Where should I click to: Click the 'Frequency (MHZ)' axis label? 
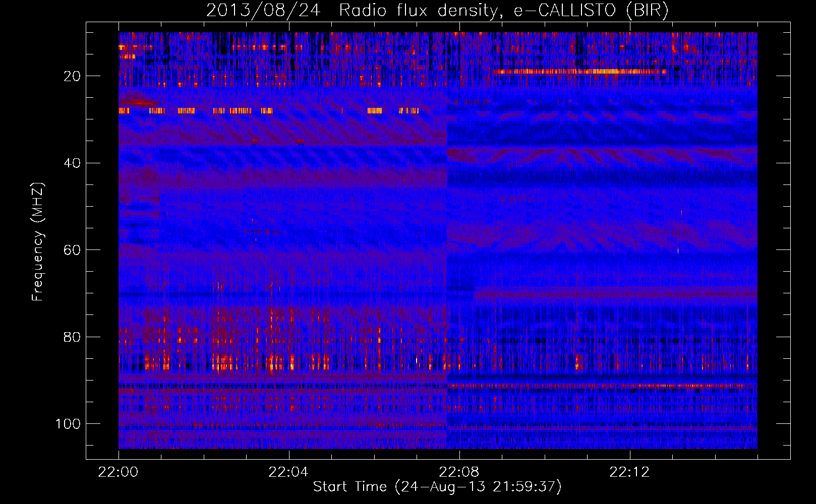(x=38, y=242)
